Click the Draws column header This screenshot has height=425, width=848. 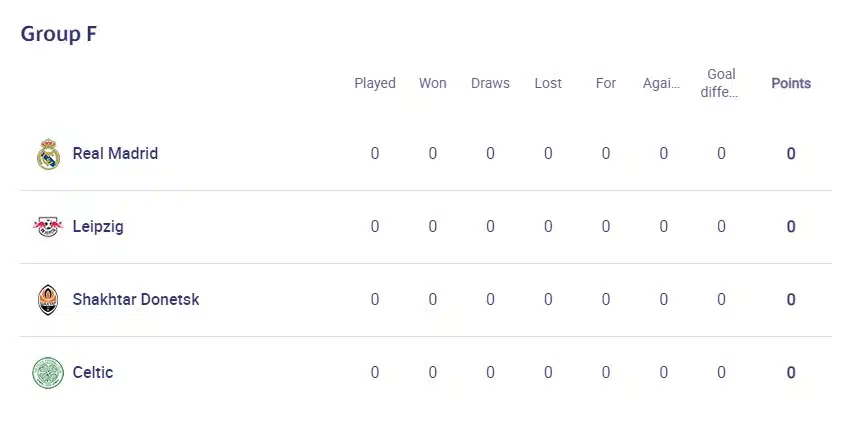tap(490, 84)
